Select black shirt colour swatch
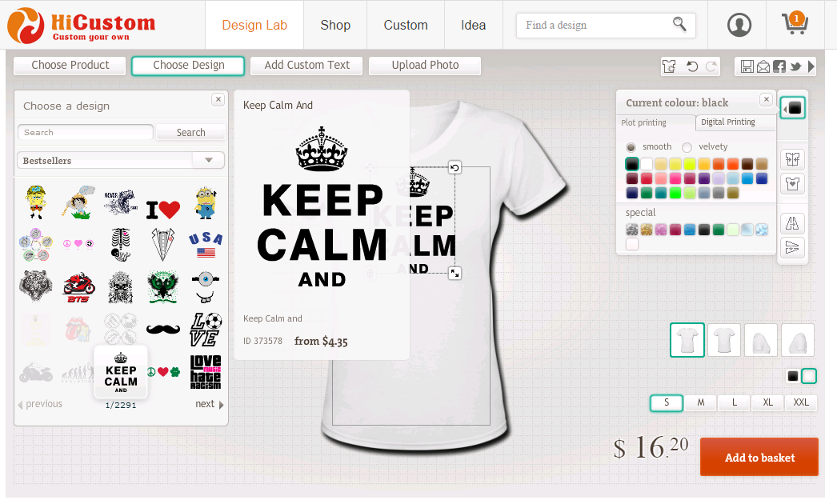The image size is (837, 504). coord(793,376)
